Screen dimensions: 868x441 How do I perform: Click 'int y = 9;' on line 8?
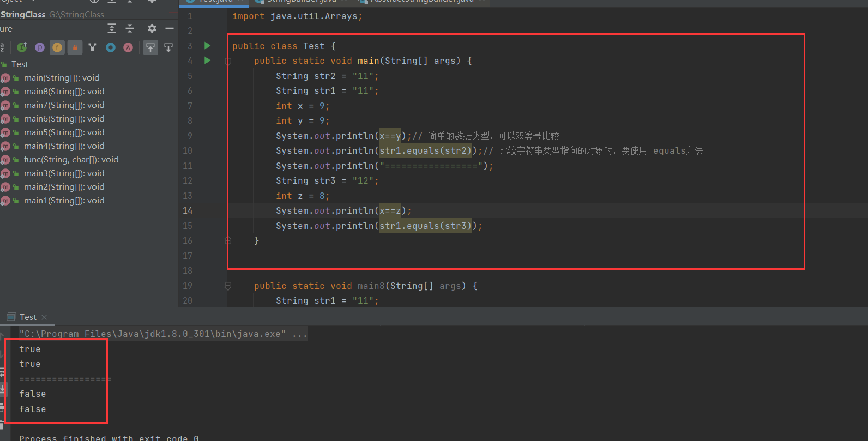point(303,120)
